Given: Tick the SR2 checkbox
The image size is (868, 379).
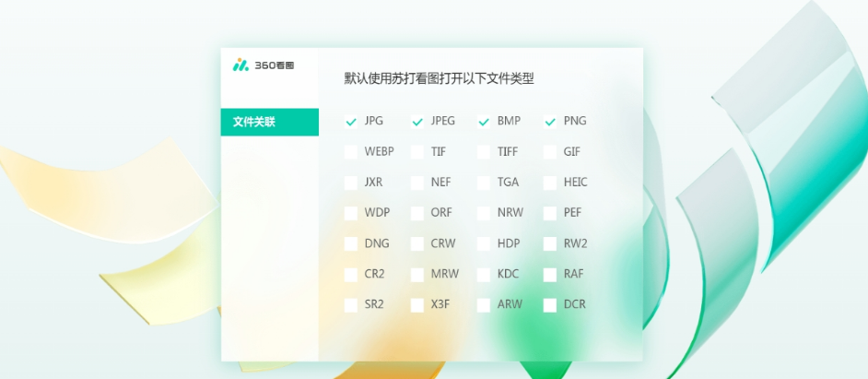Looking at the screenshot, I should [x=351, y=304].
